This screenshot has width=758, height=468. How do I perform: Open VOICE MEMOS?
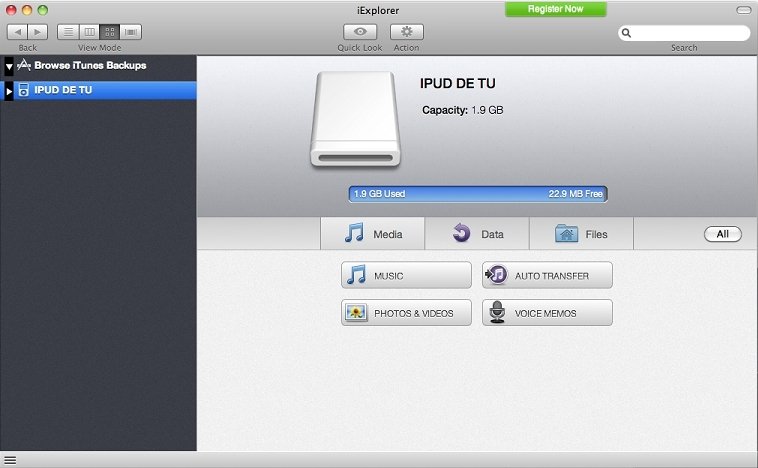(547, 313)
